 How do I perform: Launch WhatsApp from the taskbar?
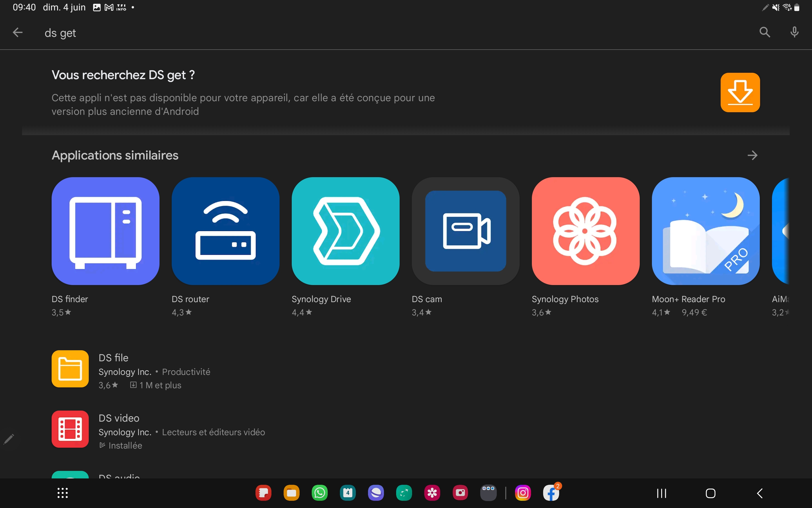[320, 493]
